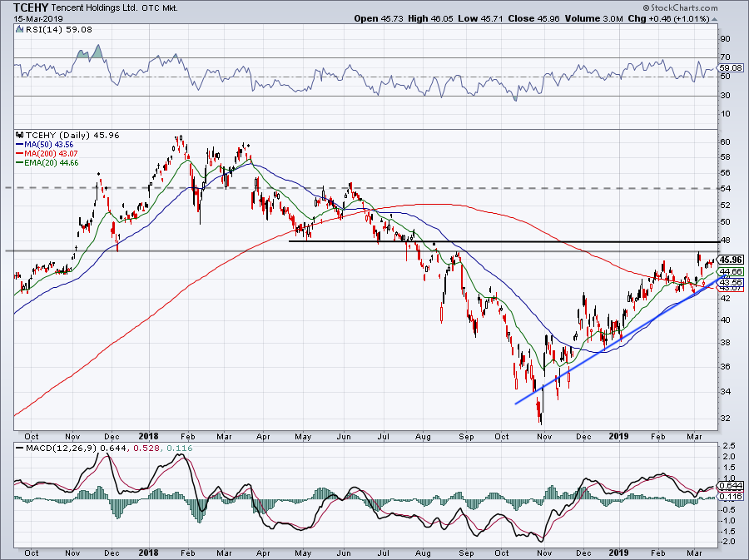
Task: Click the "RSI(14) 59.08" panel label
Action: [x=58, y=30]
